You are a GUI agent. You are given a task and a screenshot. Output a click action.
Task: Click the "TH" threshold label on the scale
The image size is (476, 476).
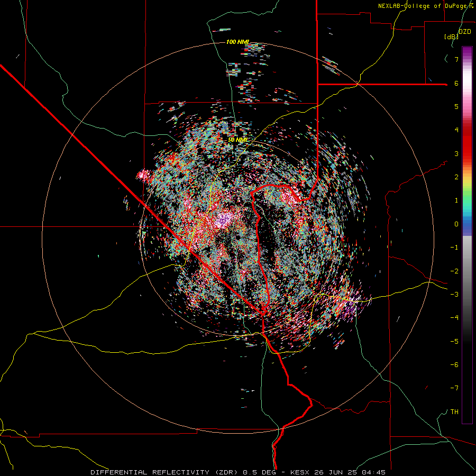(454, 412)
